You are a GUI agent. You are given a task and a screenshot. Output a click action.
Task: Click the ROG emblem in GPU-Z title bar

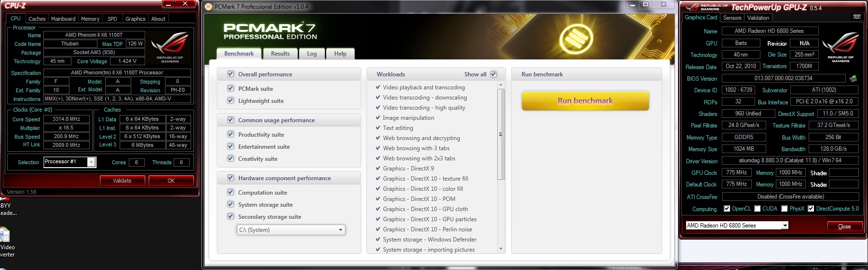click(692, 7)
